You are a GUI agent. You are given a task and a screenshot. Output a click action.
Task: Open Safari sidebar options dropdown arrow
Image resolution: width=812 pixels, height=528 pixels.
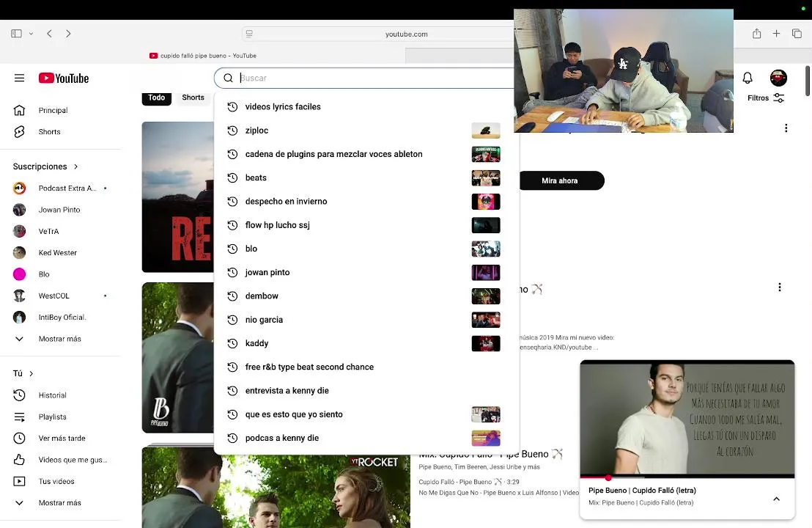click(x=31, y=34)
